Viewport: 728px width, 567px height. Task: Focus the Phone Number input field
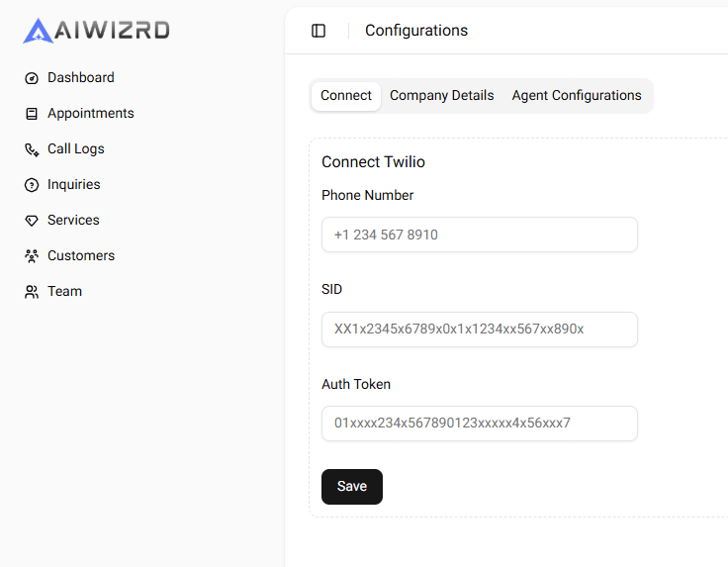tap(480, 236)
